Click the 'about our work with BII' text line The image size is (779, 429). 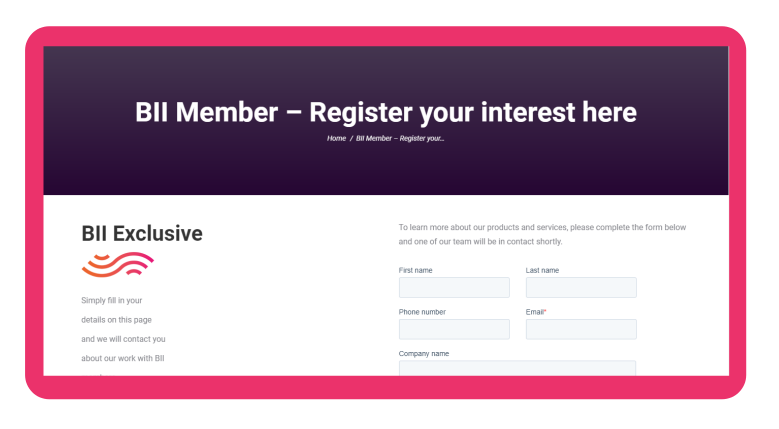123,358
